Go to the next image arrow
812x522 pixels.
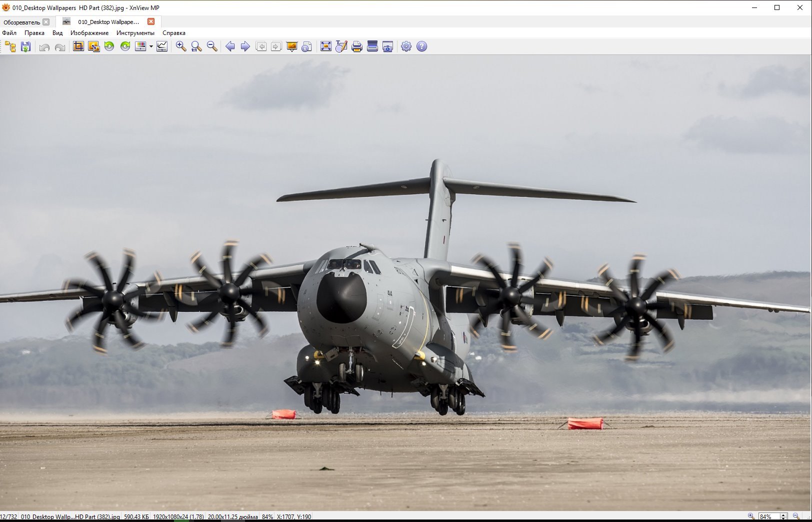tap(245, 46)
